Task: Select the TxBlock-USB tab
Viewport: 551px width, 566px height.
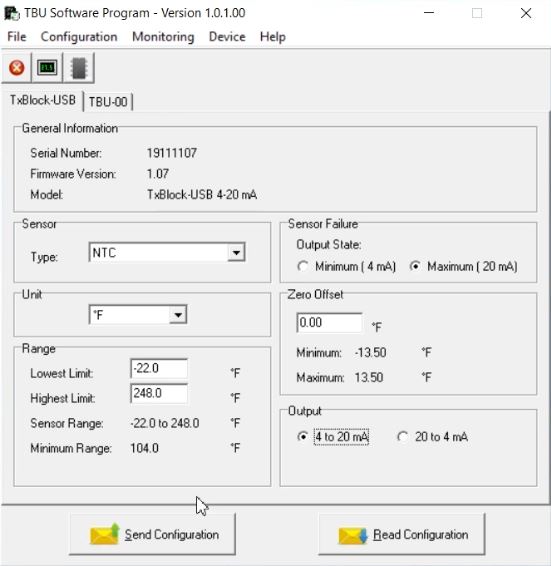Action: point(43,100)
